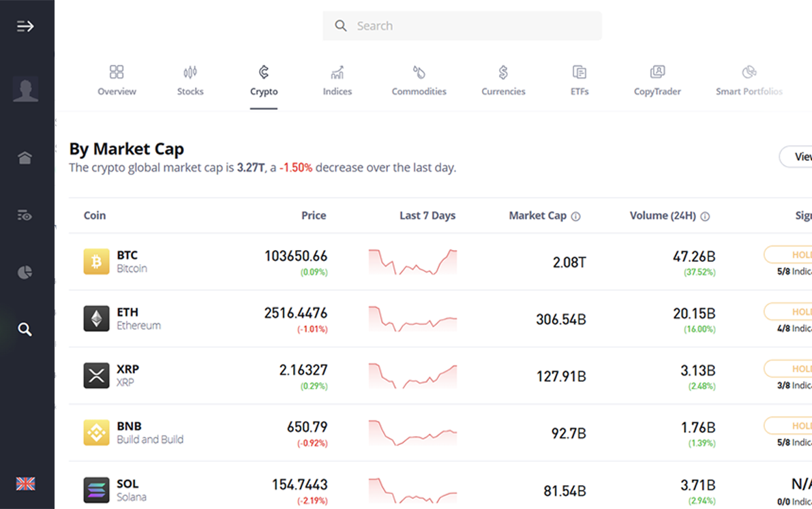Sort by the Price column header
Image resolution: width=812 pixels, height=509 pixels.
pos(314,215)
